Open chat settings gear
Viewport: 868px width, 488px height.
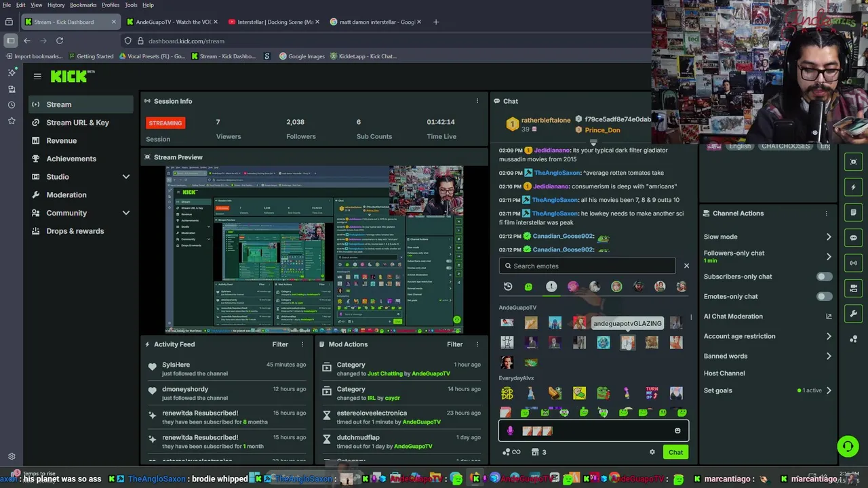click(652, 452)
